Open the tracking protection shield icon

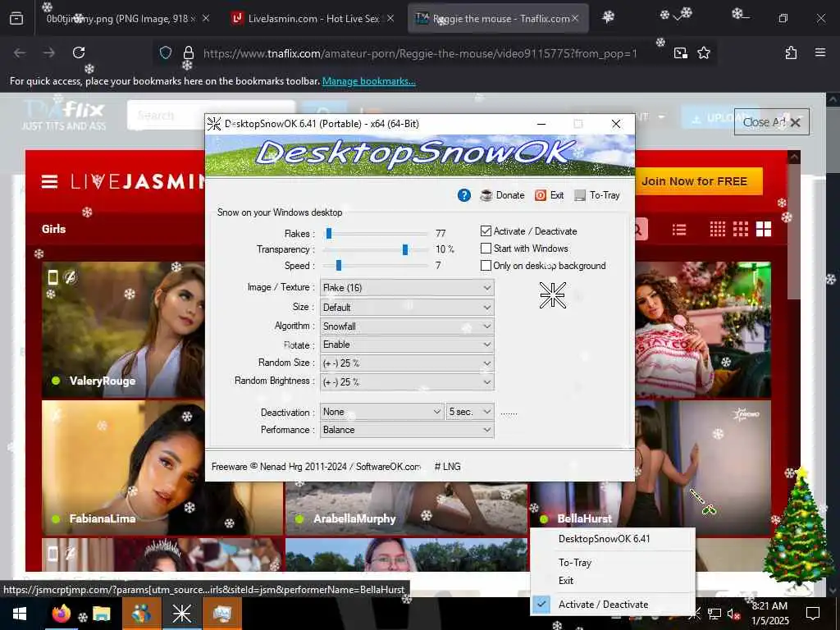tap(166, 52)
